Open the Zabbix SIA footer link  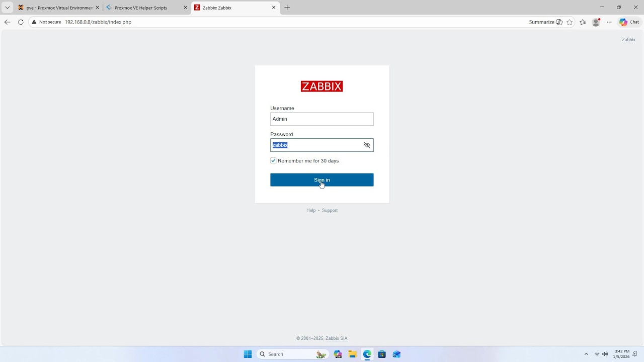click(337, 338)
